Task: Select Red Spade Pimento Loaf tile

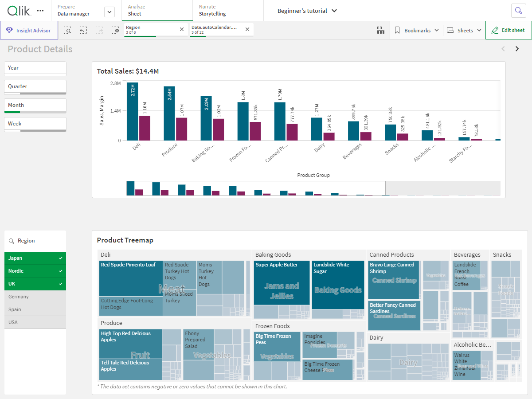Action: click(131, 278)
